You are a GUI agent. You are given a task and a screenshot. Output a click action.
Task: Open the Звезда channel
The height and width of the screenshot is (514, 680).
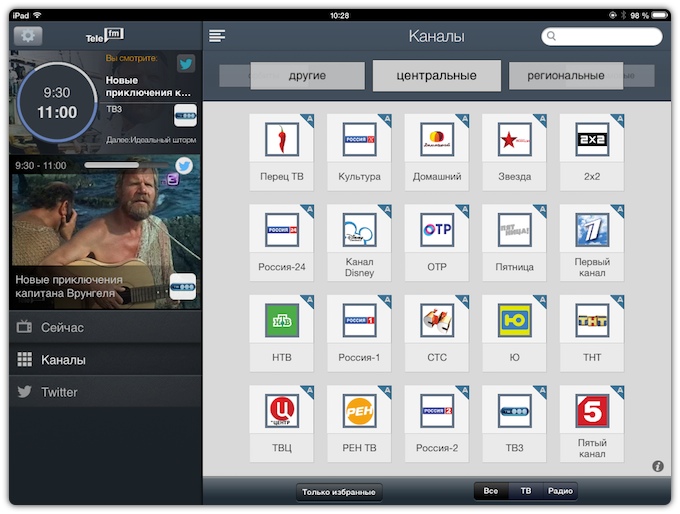click(x=514, y=152)
